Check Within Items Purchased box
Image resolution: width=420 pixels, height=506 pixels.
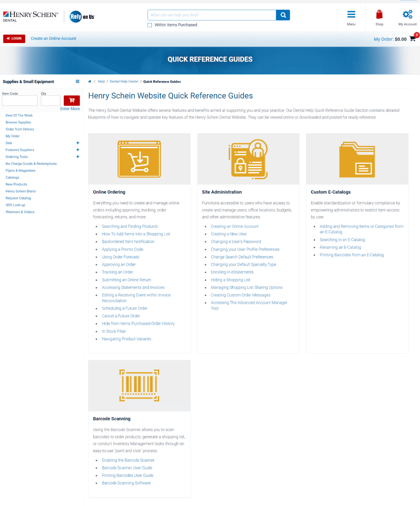point(150,25)
